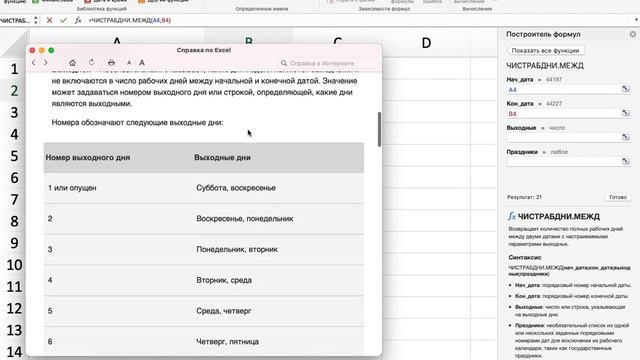
Task: Select row 10 header
Action: click(x=14, y=264)
